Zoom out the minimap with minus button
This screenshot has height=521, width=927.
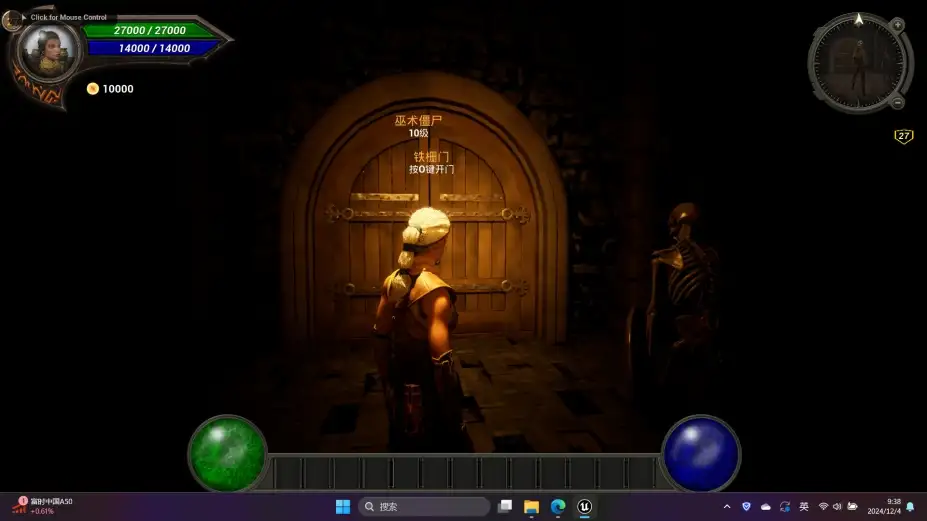(897, 102)
